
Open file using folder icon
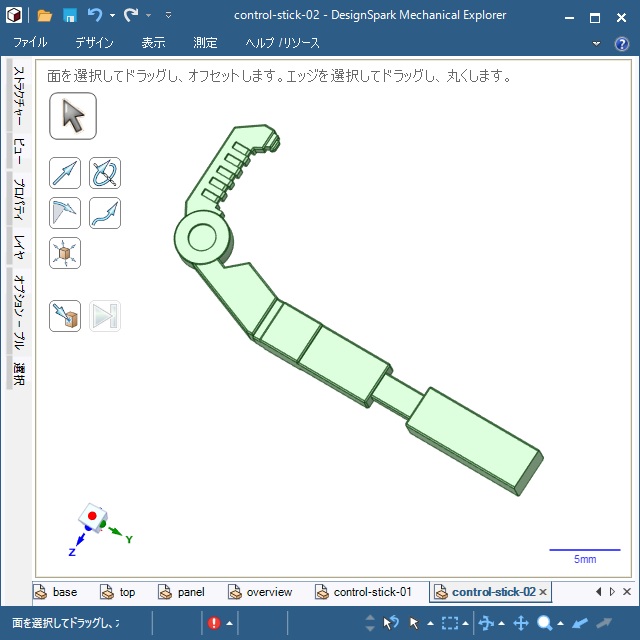click(45, 15)
